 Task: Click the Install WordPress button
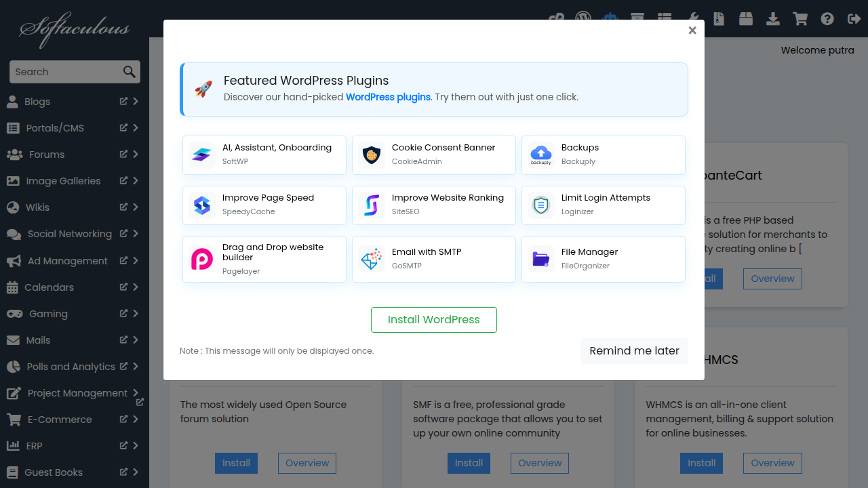[434, 320]
